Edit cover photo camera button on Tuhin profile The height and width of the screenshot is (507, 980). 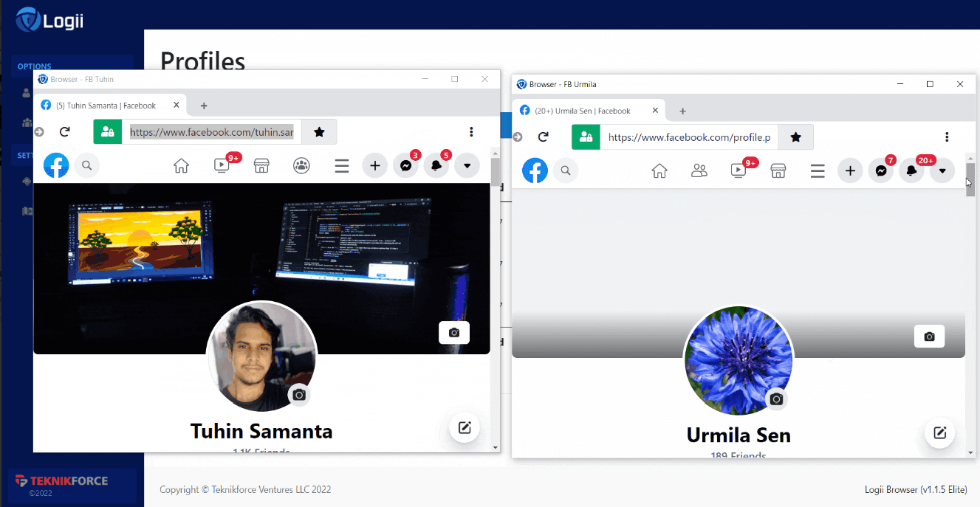point(454,333)
